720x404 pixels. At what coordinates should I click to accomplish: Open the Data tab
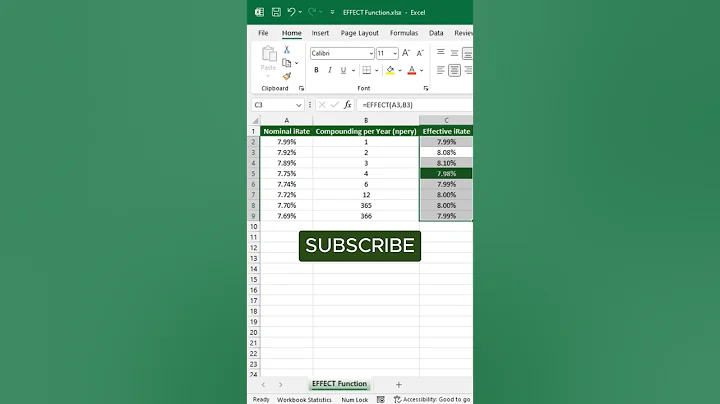[x=436, y=33]
